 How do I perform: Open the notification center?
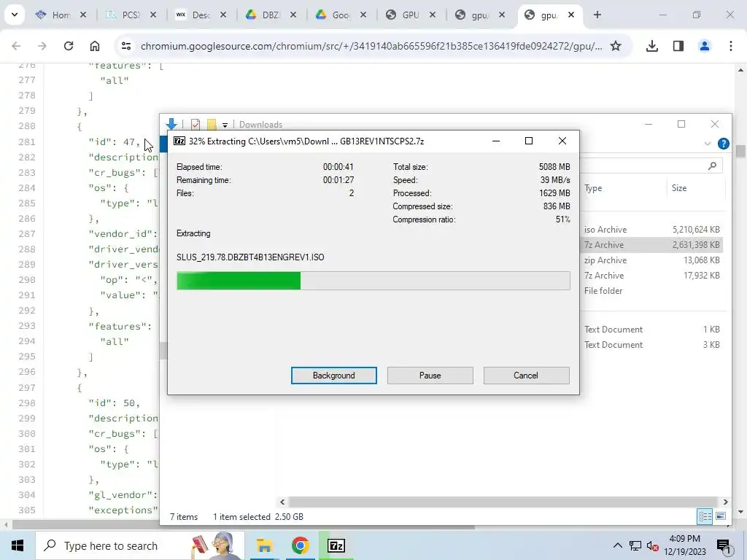(x=724, y=546)
